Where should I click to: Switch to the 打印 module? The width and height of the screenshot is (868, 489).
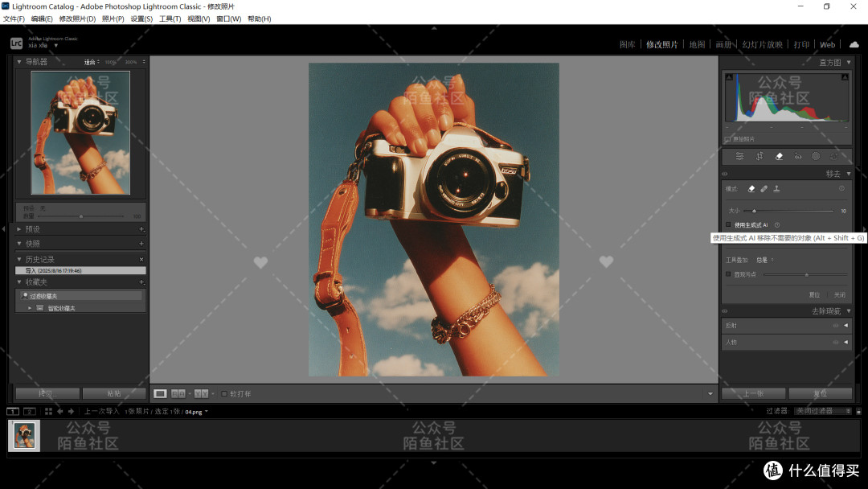pos(801,45)
